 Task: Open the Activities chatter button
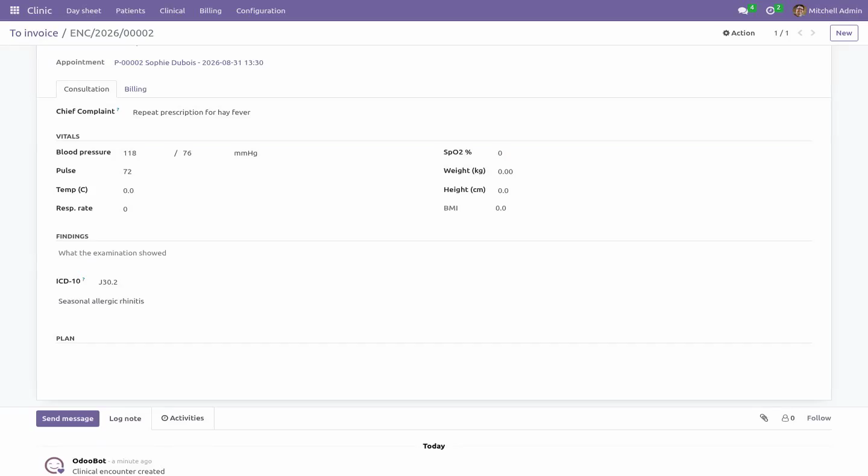(183, 418)
